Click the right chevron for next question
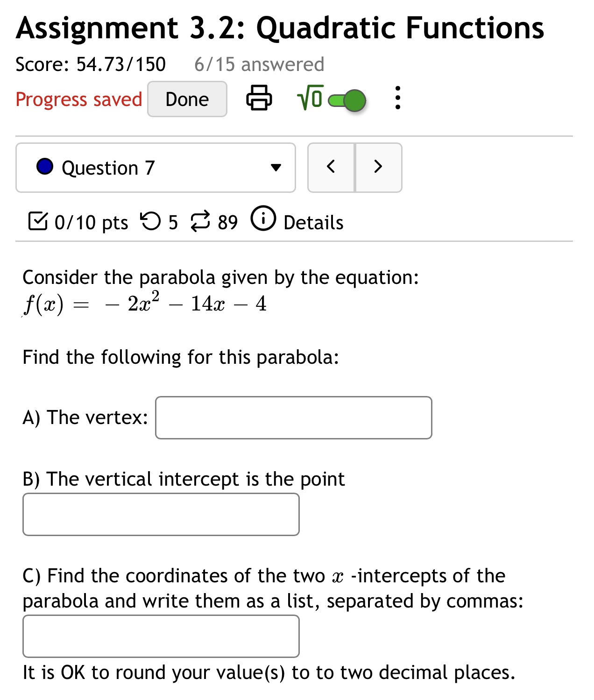This screenshot has width=594, height=700. point(379,167)
